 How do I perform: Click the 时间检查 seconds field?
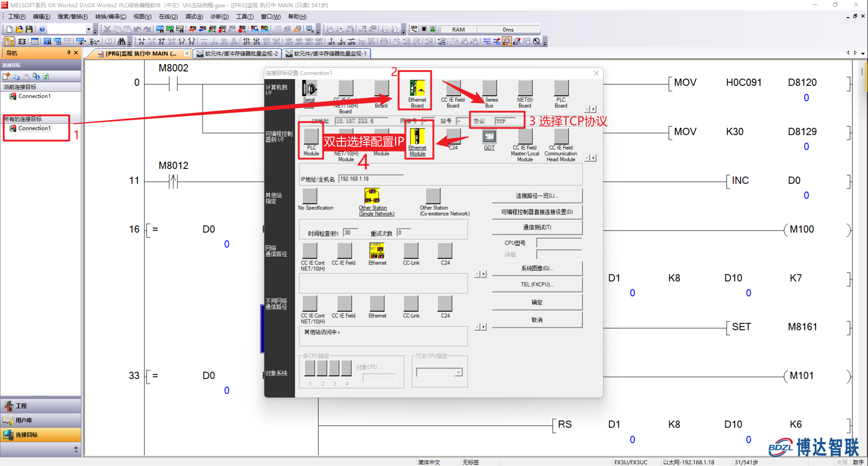click(x=350, y=232)
